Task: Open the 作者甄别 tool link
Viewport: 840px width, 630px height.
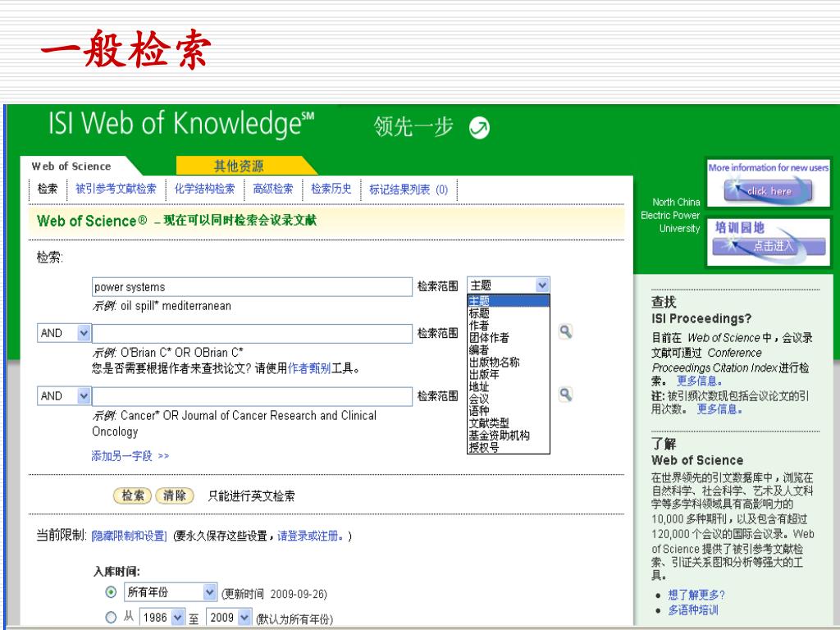Action: coord(309,368)
